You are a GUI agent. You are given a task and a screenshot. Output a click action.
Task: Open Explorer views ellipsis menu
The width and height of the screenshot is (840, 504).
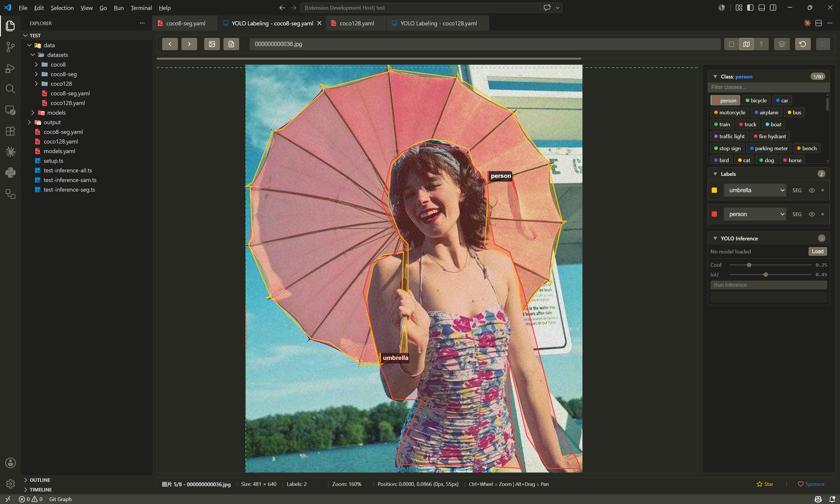click(142, 23)
